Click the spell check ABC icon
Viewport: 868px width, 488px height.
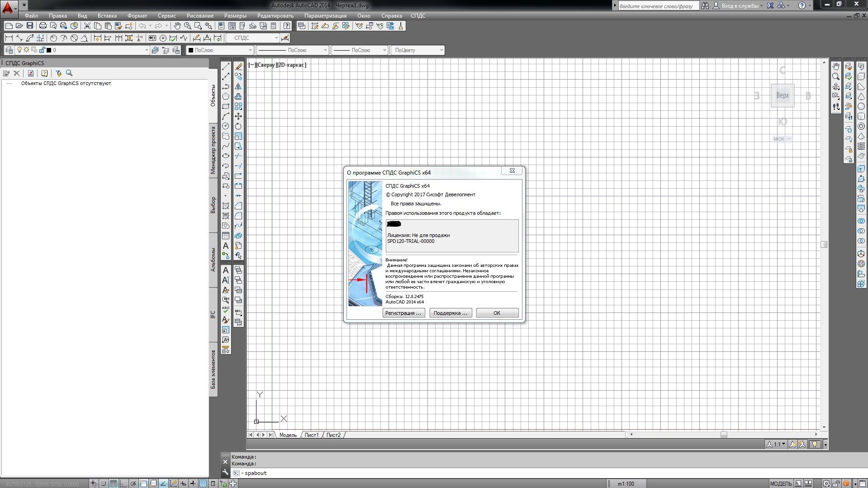click(226, 310)
